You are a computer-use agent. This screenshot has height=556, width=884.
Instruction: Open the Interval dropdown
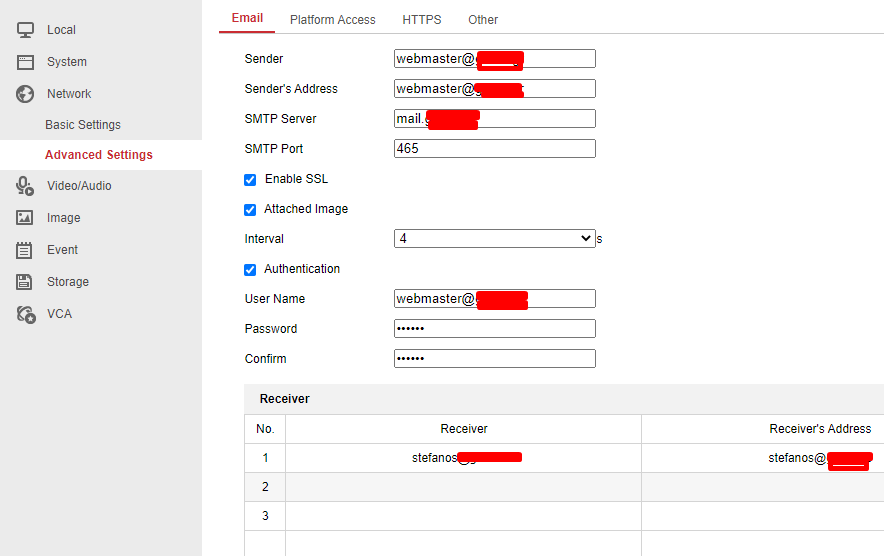point(494,239)
